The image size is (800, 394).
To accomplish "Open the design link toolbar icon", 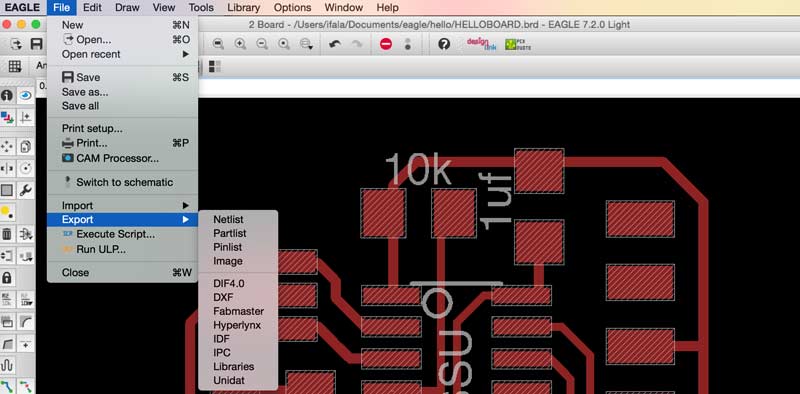I will (481, 44).
